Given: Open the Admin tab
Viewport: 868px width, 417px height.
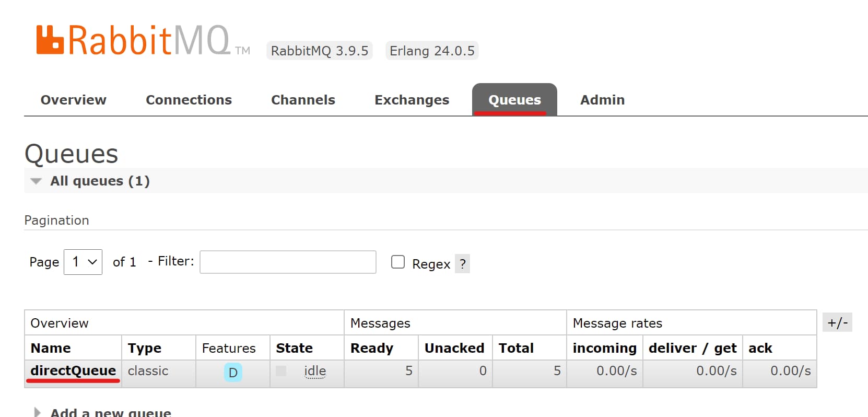Looking at the screenshot, I should [602, 100].
